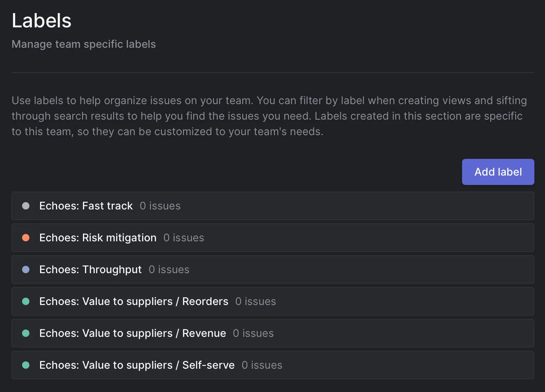The width and height of the screenshot is (545, 392).
Task: Select the Echoes: Risk mitigation label name
Action: 98,238
